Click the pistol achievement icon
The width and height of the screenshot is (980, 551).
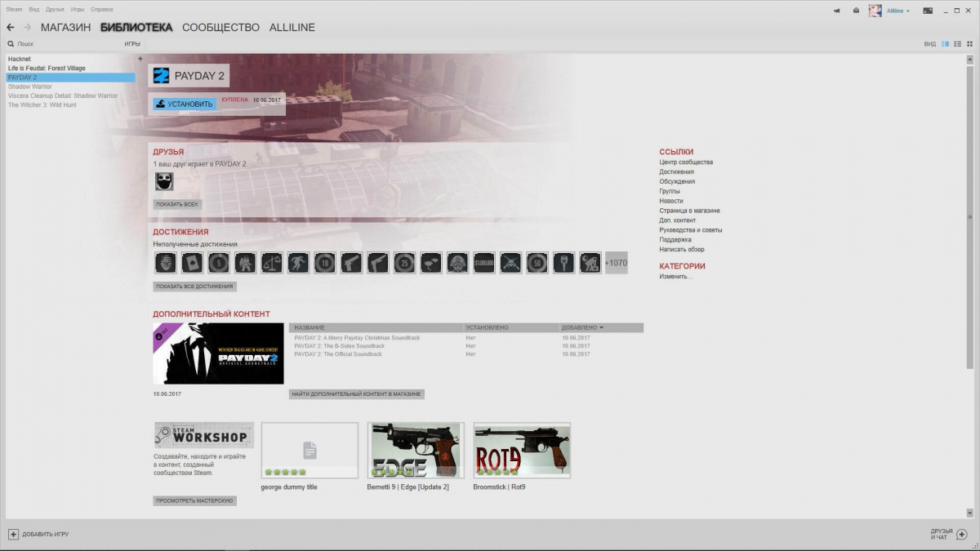click(x=351, y=263)
